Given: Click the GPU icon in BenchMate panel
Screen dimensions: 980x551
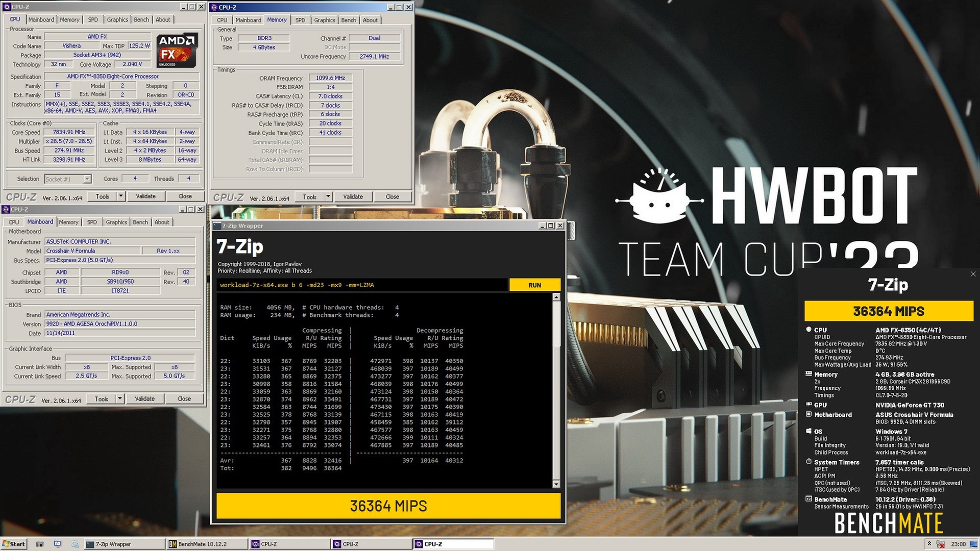Looking at the screenshot, I should [808, 405].
